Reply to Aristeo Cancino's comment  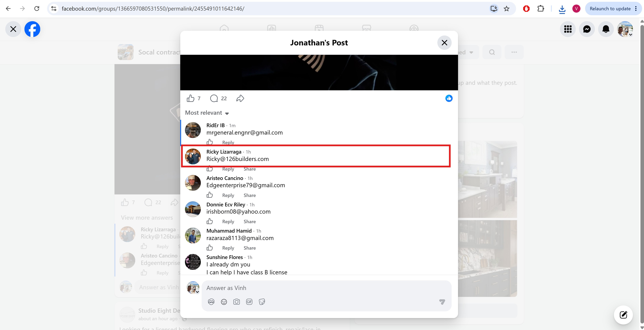tap(228, 195)
